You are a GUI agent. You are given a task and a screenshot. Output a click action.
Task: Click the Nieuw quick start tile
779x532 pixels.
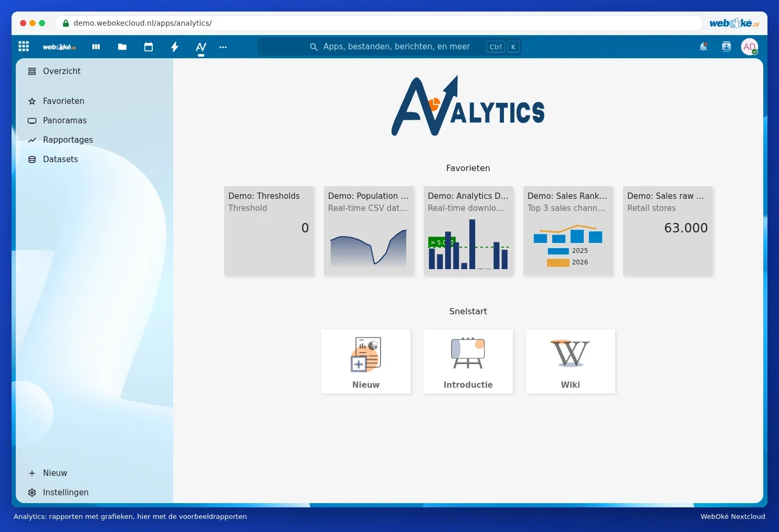[366, 361]
